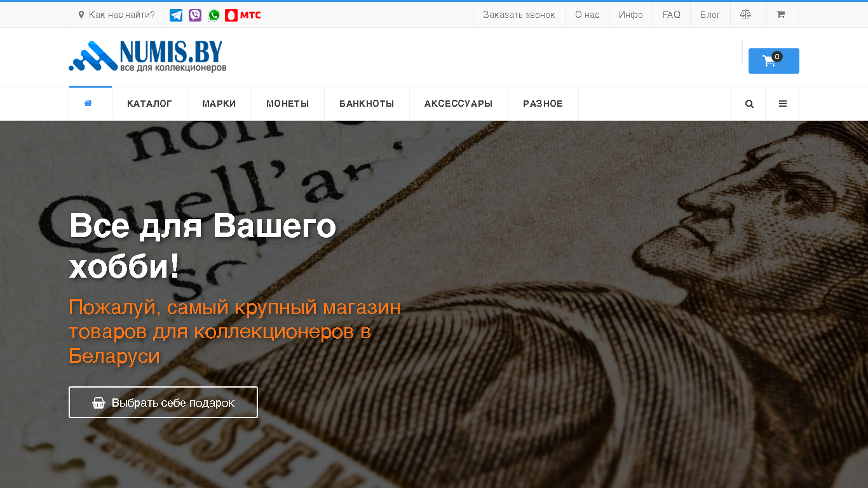Screen dimensions: 868x488
Task: Click the Все для Вашего хобби! heading
Action: 203,247
